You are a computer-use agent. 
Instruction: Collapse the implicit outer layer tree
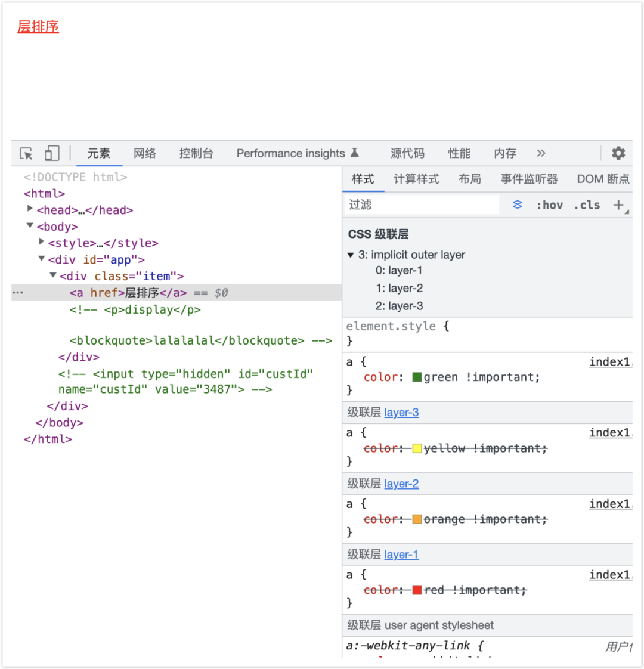pos(351,255)
